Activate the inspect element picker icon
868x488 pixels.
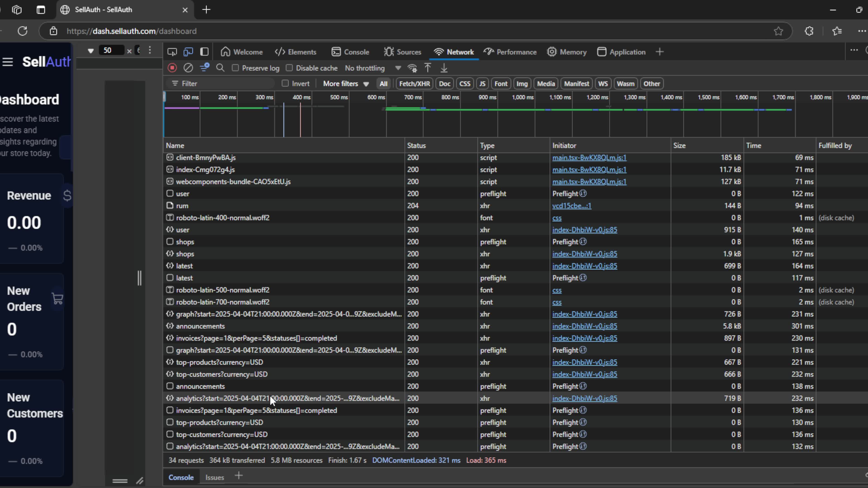(172, 52)
